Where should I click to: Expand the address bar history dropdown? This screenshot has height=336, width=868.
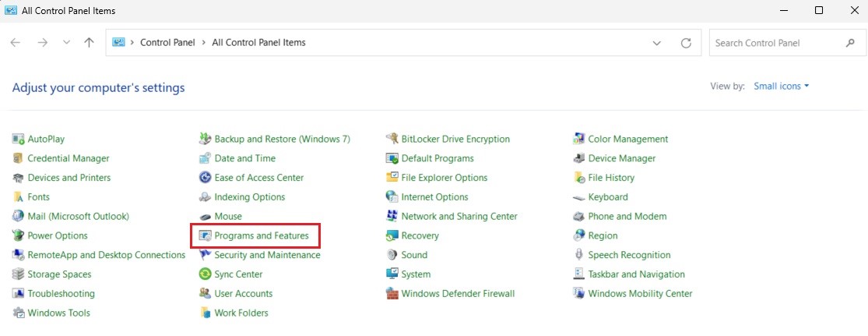click(x=657, y=43)
